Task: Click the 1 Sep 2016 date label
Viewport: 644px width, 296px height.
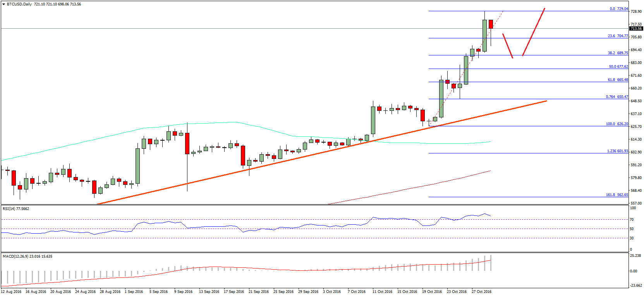Action: [134, 292]
